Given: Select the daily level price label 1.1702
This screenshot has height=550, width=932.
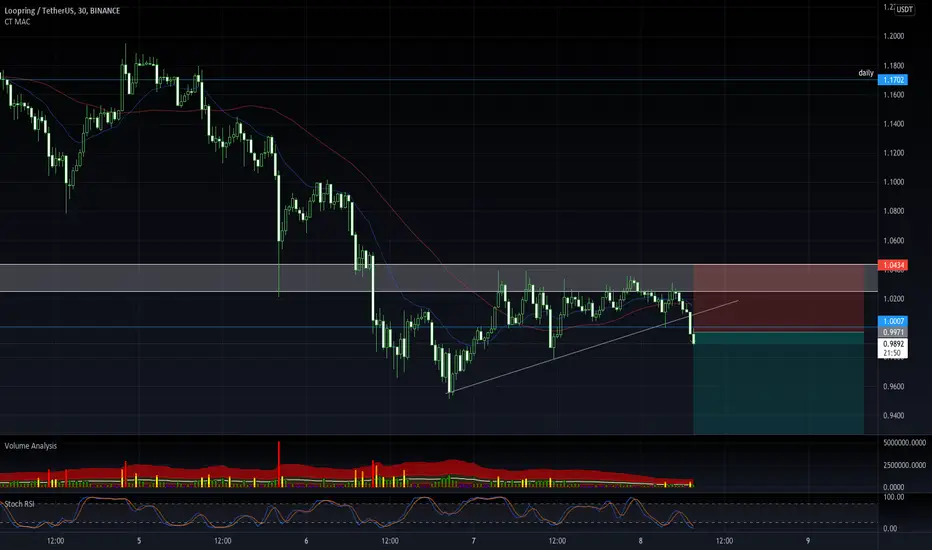Looking at the screenshot, I should tap(893, 80).
